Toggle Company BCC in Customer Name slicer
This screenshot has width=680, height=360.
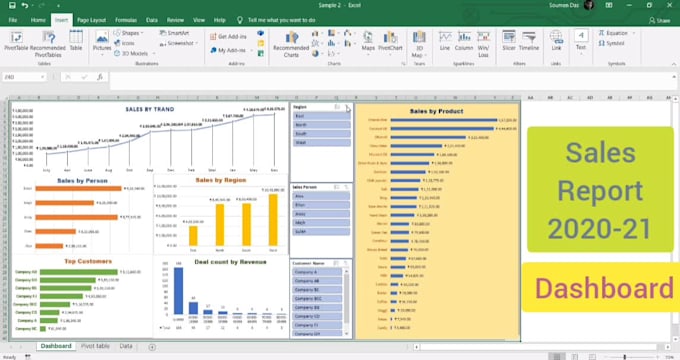[x=317, y=298]
